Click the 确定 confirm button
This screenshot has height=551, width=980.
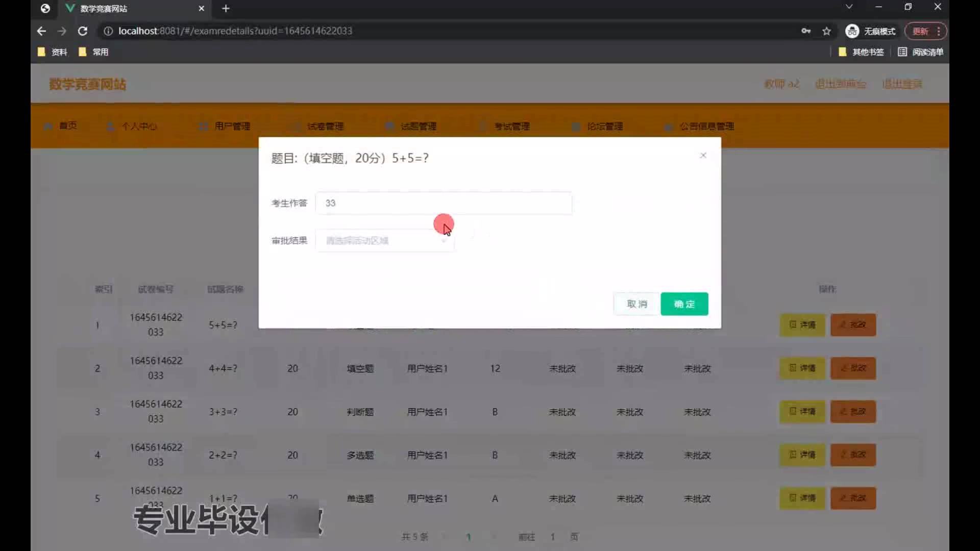tap(684, 304)
